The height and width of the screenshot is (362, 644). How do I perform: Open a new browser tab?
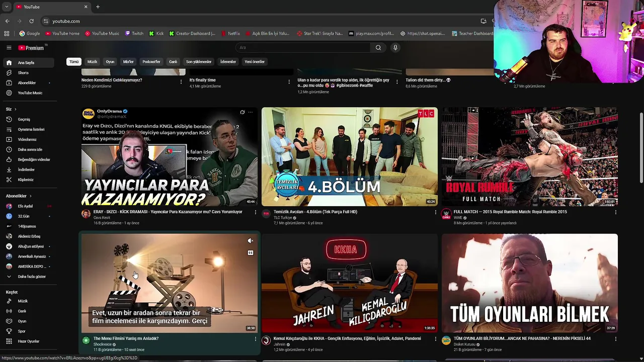(x=98, y=7)
